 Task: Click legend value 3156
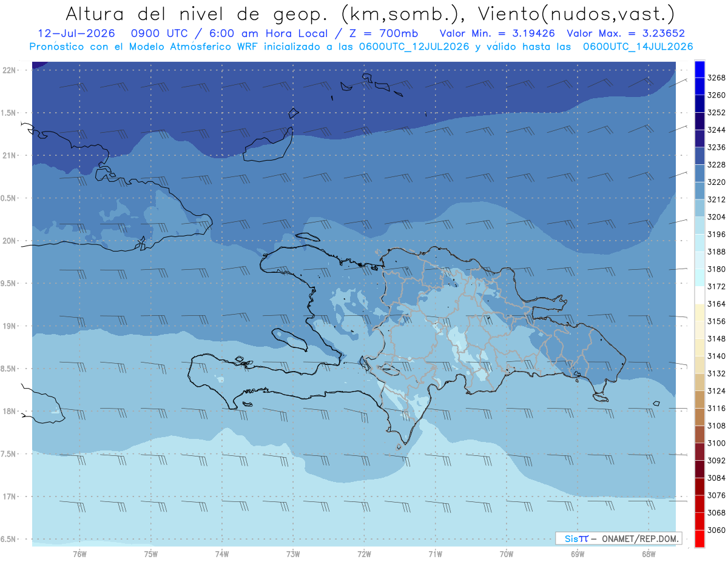click(x=716, y=321)
